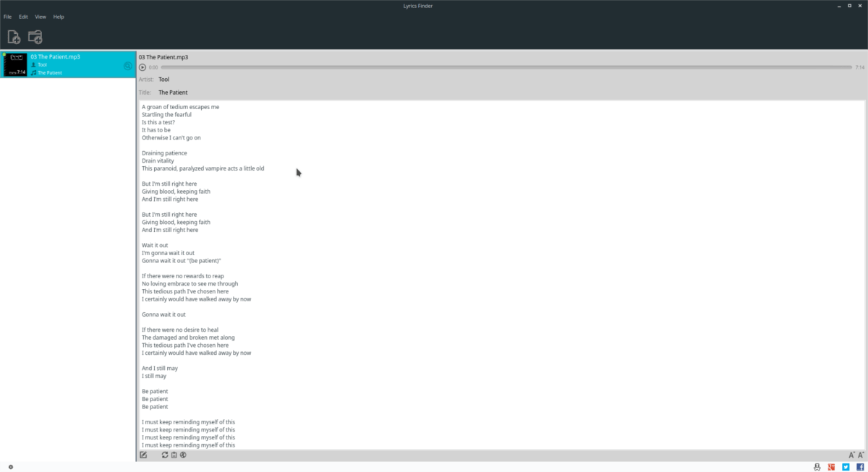Click the Artist field showing Tool
The height and width of the screenshot is (472, 868).
click(x=163, y=80)
